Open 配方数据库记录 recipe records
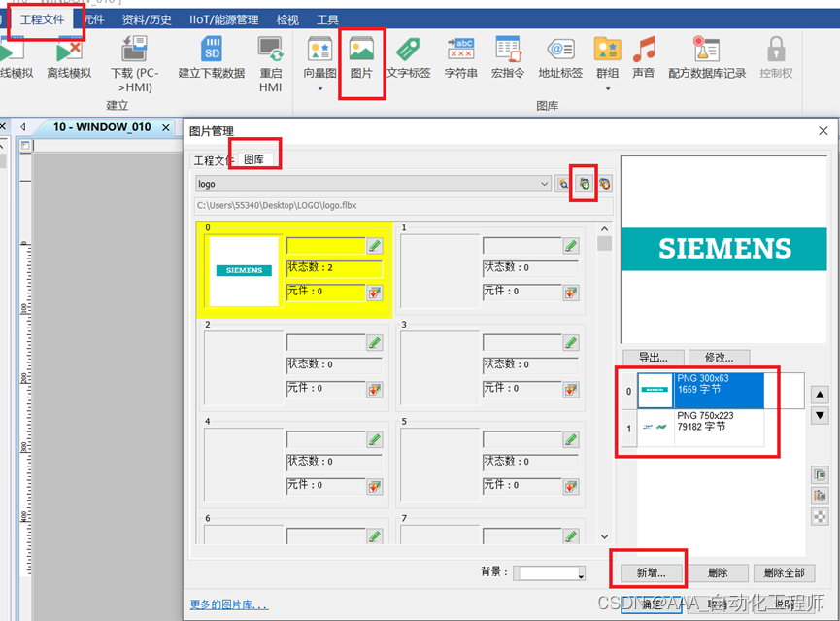The height and width of the screenshot is (621, 840). pos(707,57)
